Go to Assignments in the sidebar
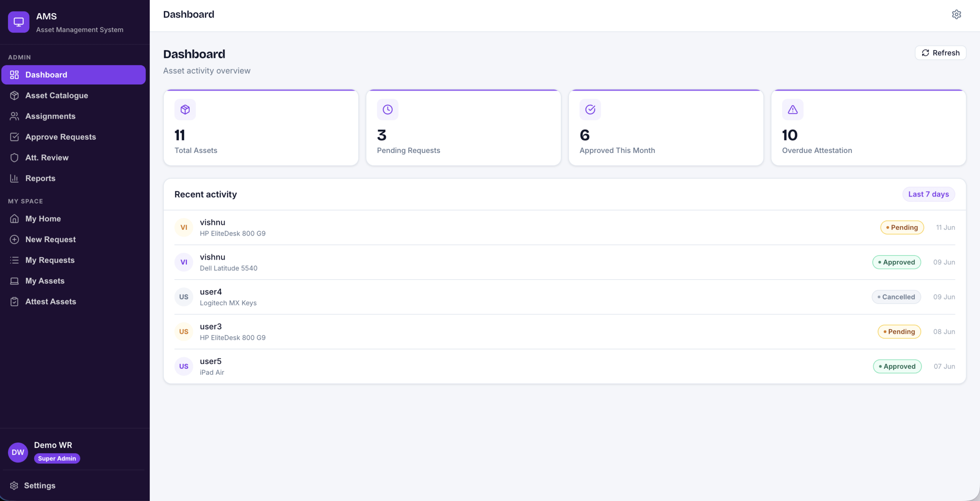 (x=73, y=116)
